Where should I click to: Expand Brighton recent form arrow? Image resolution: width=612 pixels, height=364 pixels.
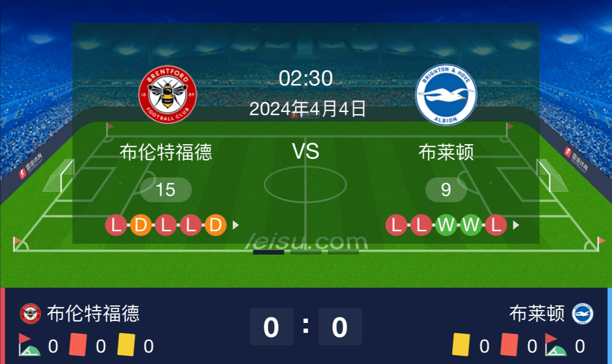point(515,225)
